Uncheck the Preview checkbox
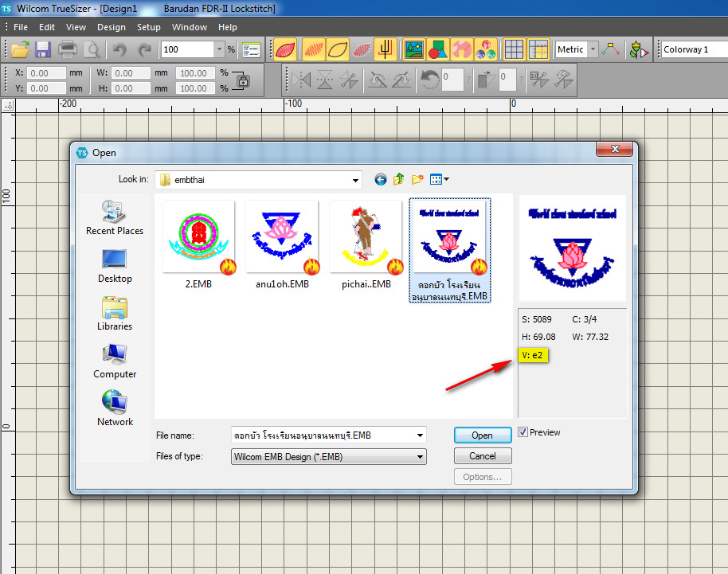The height and width of the screenshot is (574, 728). coord(523,432)
